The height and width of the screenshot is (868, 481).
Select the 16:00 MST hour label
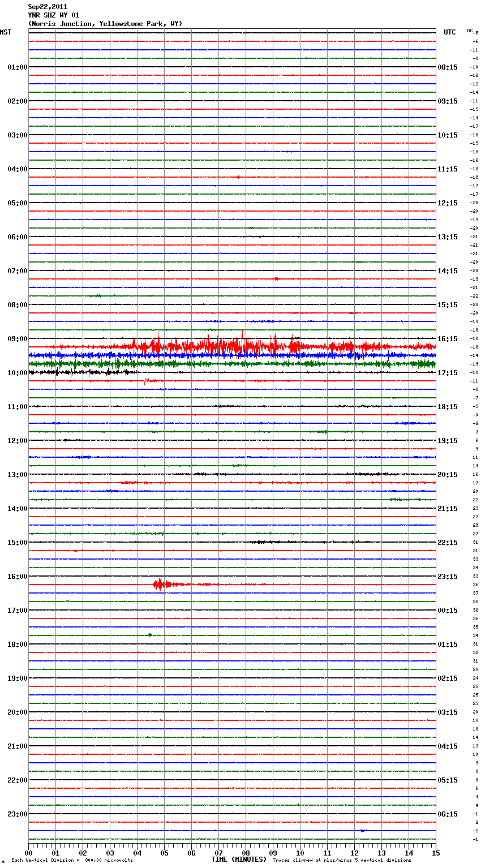(18, 577)
